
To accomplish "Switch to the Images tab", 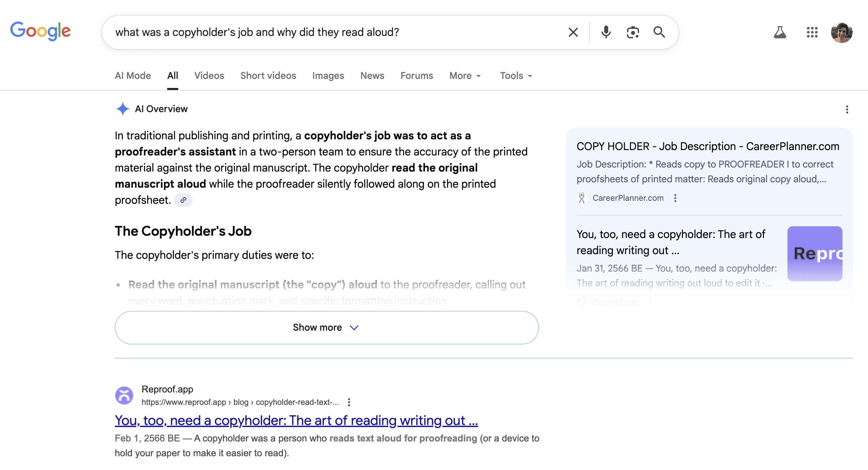I will [328, 76].
